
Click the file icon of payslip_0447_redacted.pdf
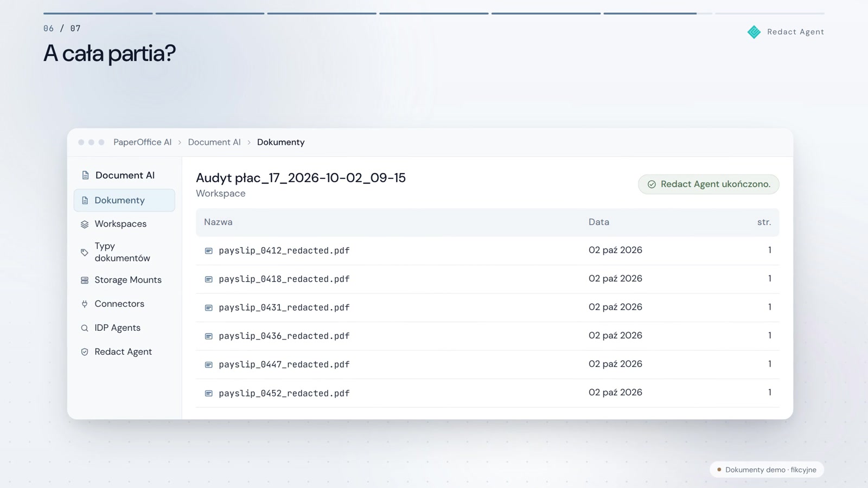(x=208, y=364)
